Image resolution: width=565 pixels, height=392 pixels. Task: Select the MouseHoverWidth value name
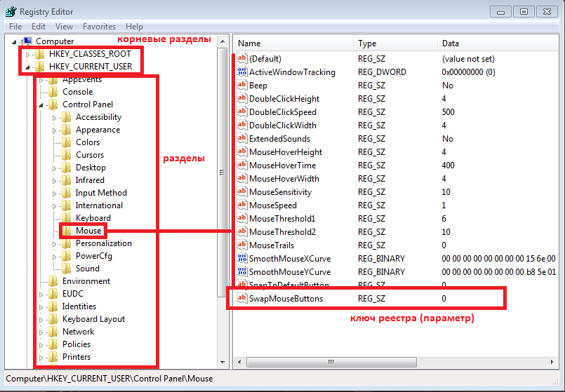(x=284, y=179)
